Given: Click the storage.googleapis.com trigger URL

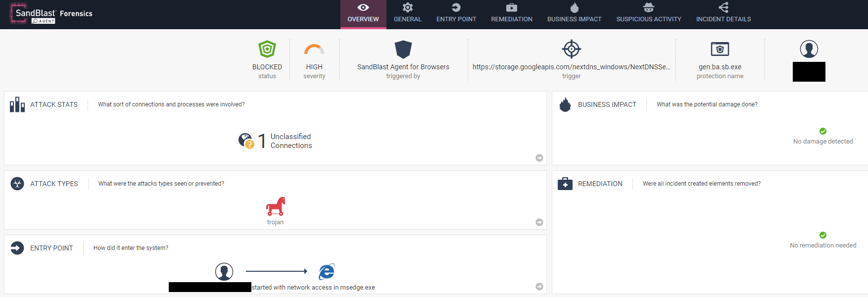Looking at the screenshot, I should 572,67.
